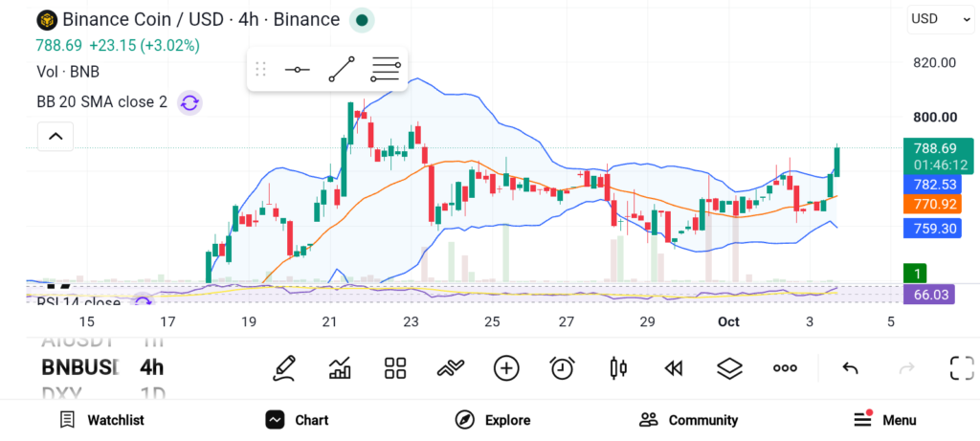Grab the drawing toolbar drag handle
This screenshot has width=980, height=441.
pyautogui.click(x=261, y=69)
